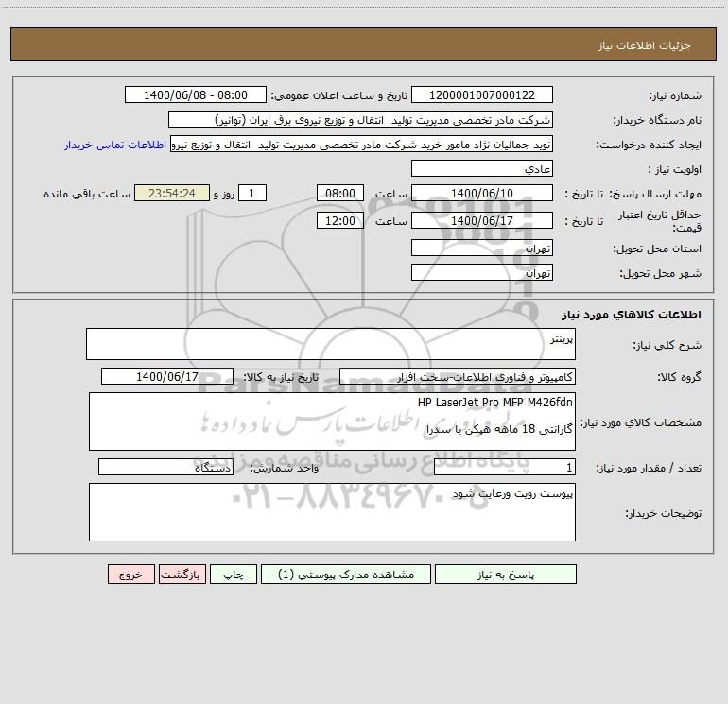728x704 pixels.
Task: Click the goods specifications box HP LaserJet Pro
Action: coord(332,421)
